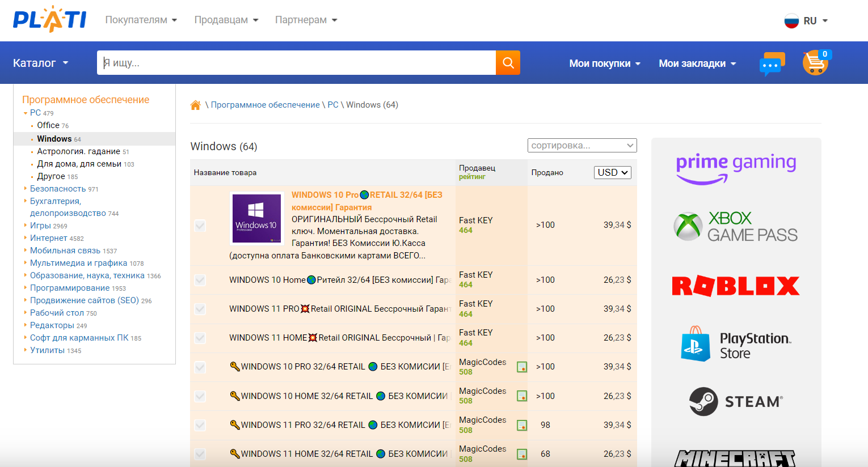Image resolution: width=868 pixels, height=467 pixels.
Task: Click seller certificate icon for Windows 10 PRO MagicCodes
Action: click(522, 367)
